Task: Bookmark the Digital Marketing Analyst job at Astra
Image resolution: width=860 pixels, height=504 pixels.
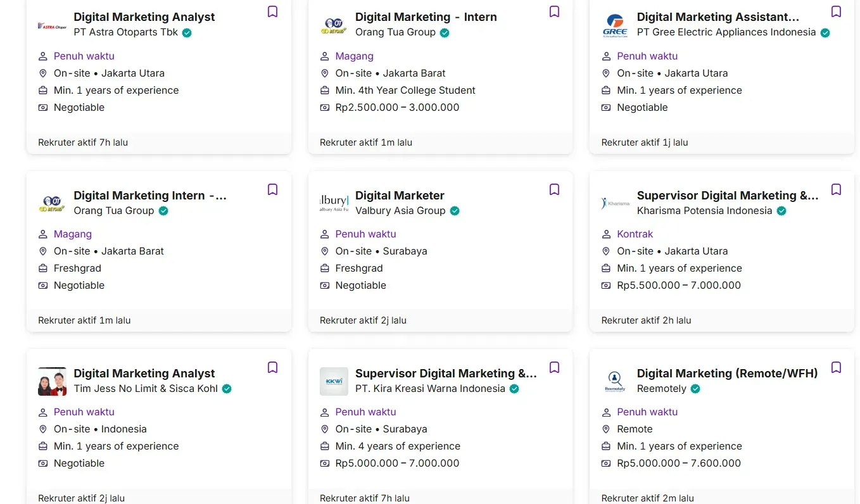Action: coord(272,11)
